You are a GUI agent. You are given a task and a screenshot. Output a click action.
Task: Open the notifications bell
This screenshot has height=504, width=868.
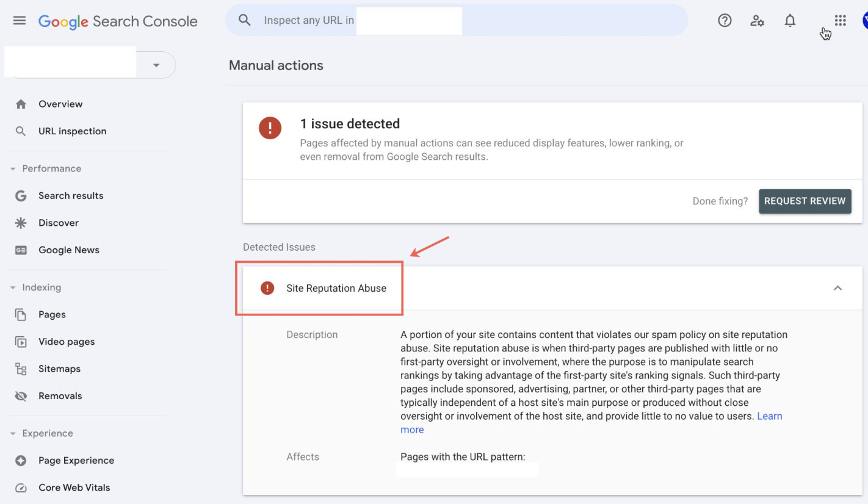point(789,20)
